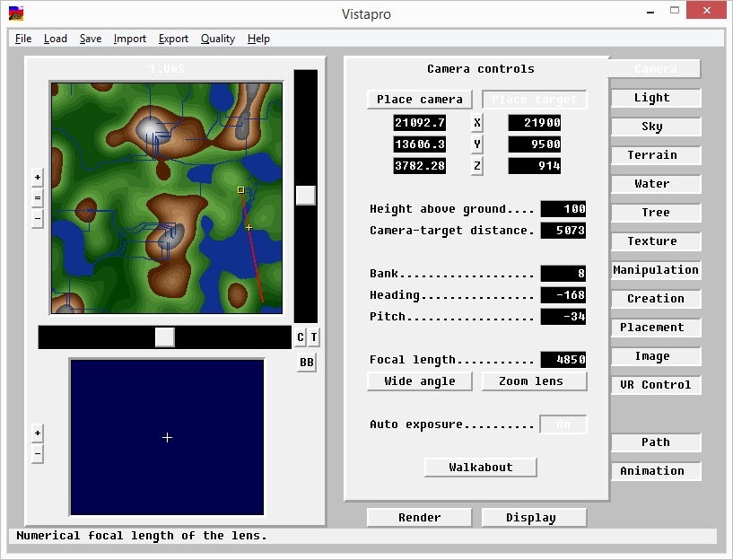The image size is (733, 560).
Task: Click the Heading value field
Action: pyautogui.click(x=563, y=295)
